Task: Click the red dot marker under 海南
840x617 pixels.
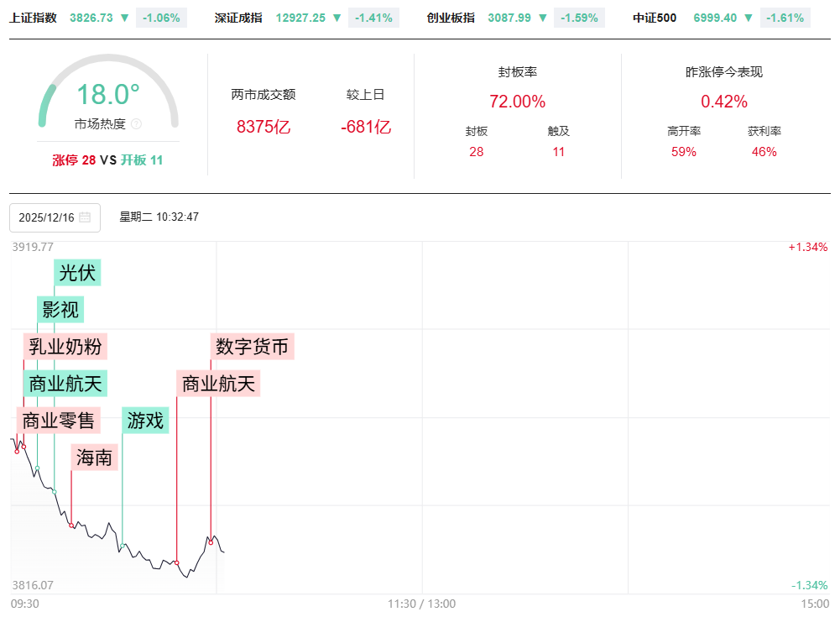Action: (x=71, y=525)
